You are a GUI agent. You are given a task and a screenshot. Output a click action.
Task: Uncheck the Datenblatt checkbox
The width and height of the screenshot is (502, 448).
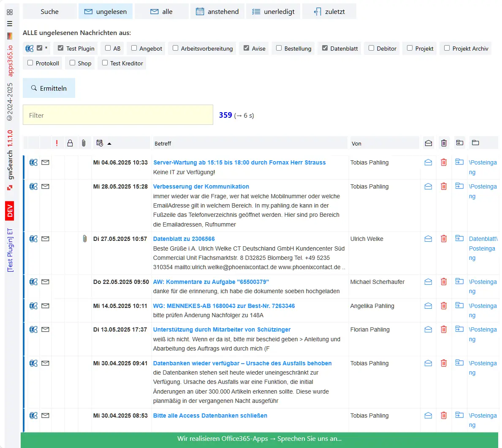click(x=325, y=48)
